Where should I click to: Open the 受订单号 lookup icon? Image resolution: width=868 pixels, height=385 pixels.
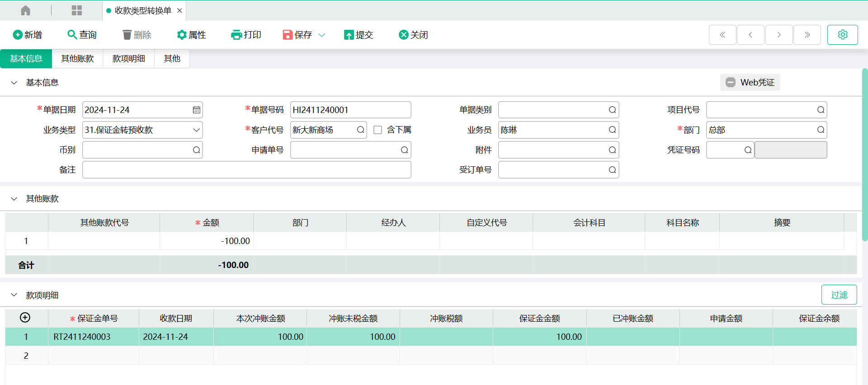(613, 169)
